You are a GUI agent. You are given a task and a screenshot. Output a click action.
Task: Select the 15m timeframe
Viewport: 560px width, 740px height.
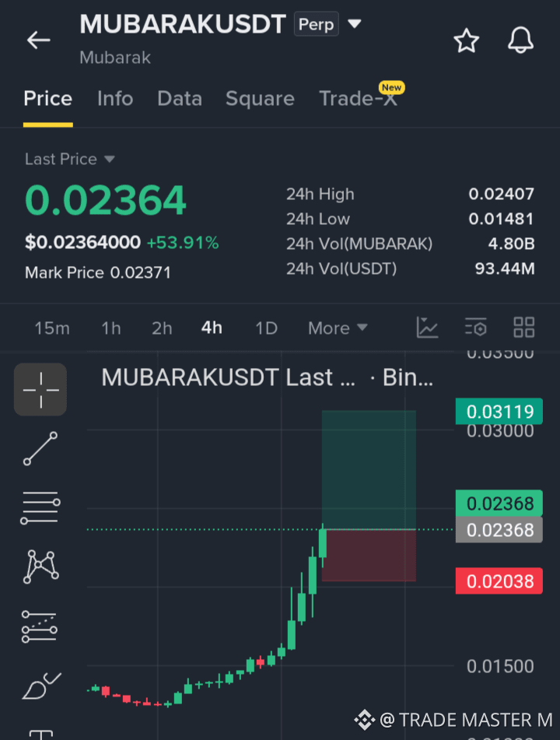52,328
